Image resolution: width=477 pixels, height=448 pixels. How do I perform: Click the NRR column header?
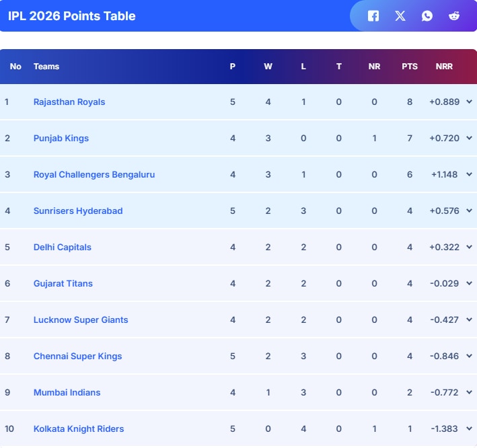(x=444, y=67)
